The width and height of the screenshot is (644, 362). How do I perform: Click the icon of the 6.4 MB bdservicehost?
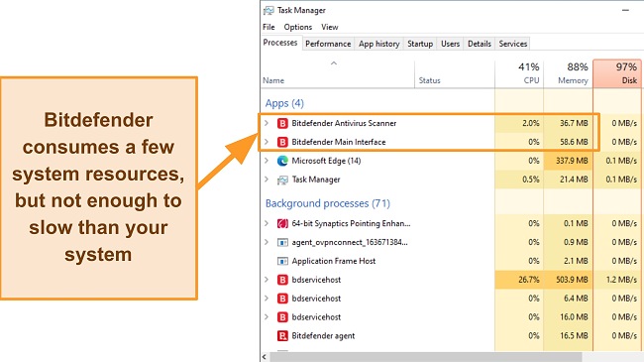[282, 299]
